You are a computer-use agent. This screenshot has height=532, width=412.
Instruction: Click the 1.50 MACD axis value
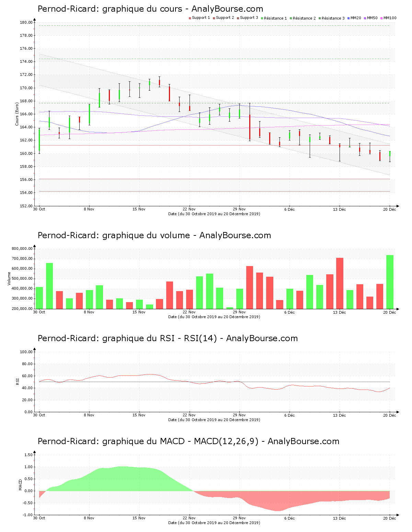coord(28,455)
